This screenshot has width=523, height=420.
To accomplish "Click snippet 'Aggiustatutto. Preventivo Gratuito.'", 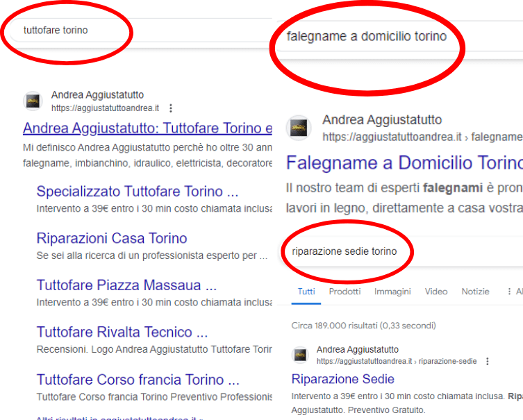I will 358,410.
